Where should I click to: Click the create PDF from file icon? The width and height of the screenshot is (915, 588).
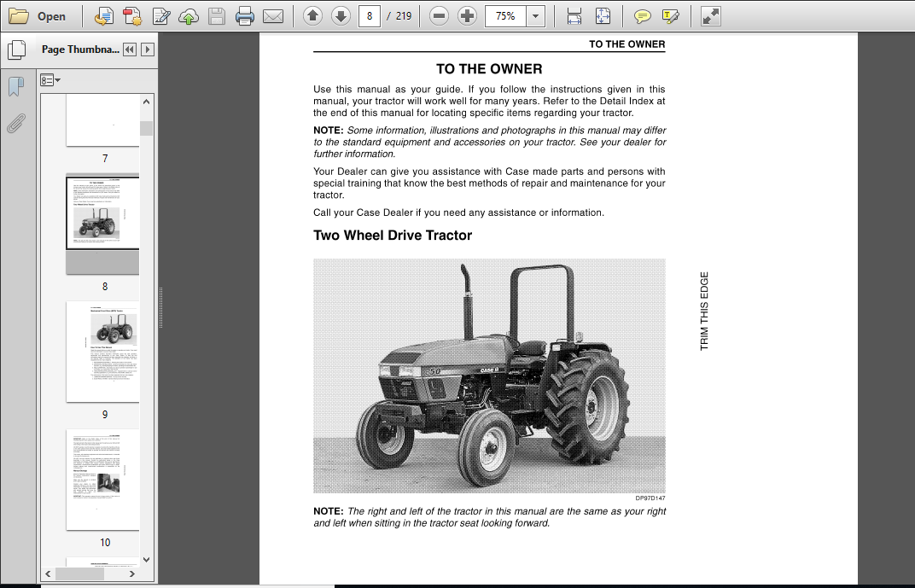[x=104, y=16]
